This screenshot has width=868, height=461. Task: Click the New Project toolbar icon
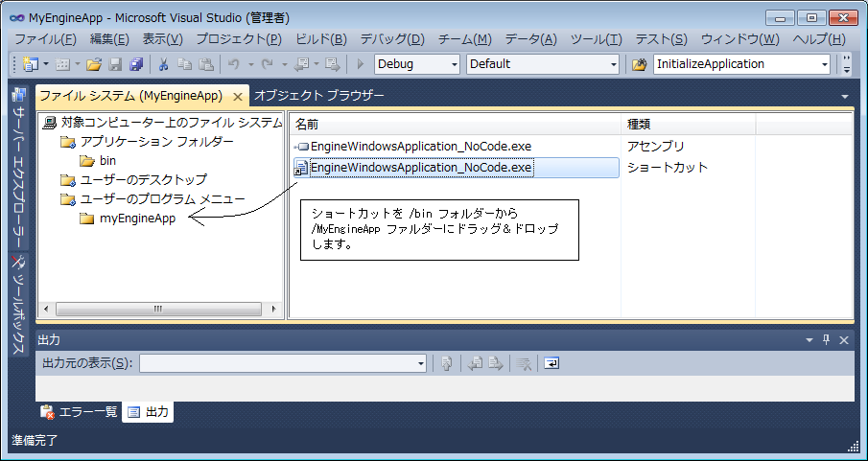(x=30, y=64)
